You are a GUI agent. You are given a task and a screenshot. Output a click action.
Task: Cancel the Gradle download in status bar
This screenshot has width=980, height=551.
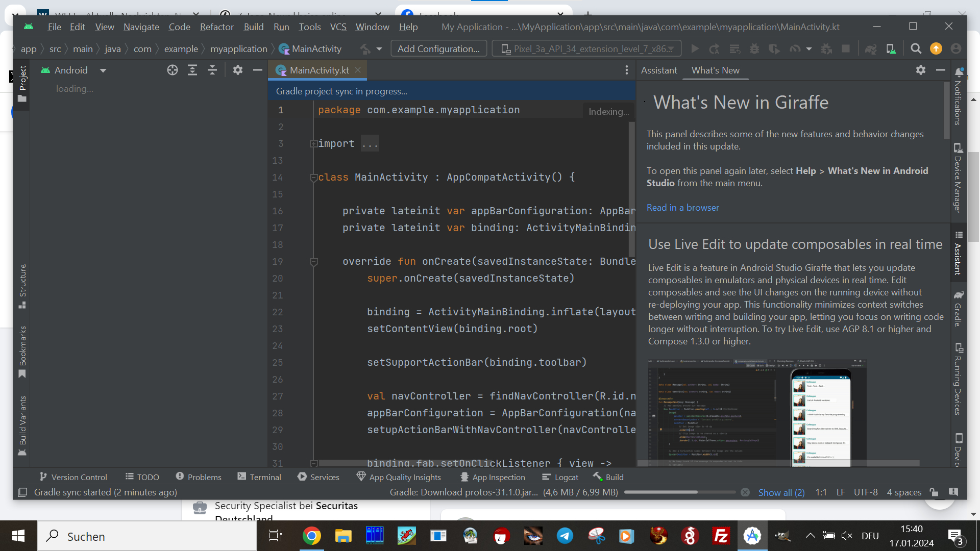[x=745, y=492]
